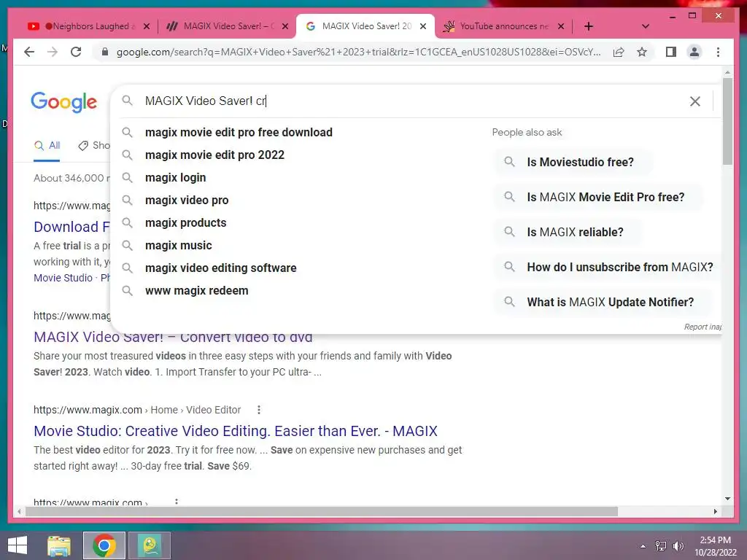Select the magix products suggestion
This screenshot has width=747, height=560.
coord(186,223)
